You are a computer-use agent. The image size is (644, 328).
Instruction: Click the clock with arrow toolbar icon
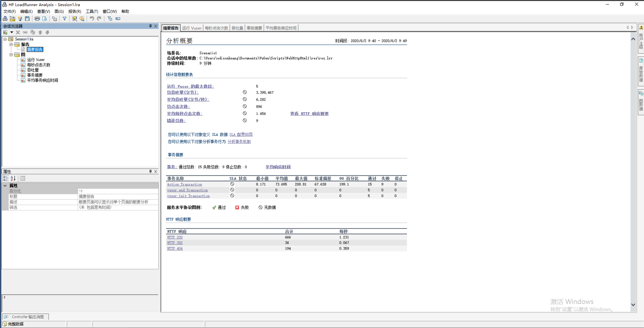coord(82,19)
